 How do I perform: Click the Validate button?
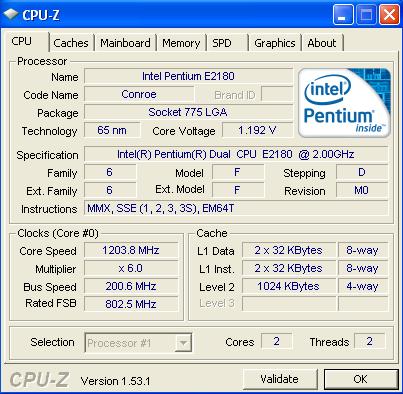coord(280,379)
